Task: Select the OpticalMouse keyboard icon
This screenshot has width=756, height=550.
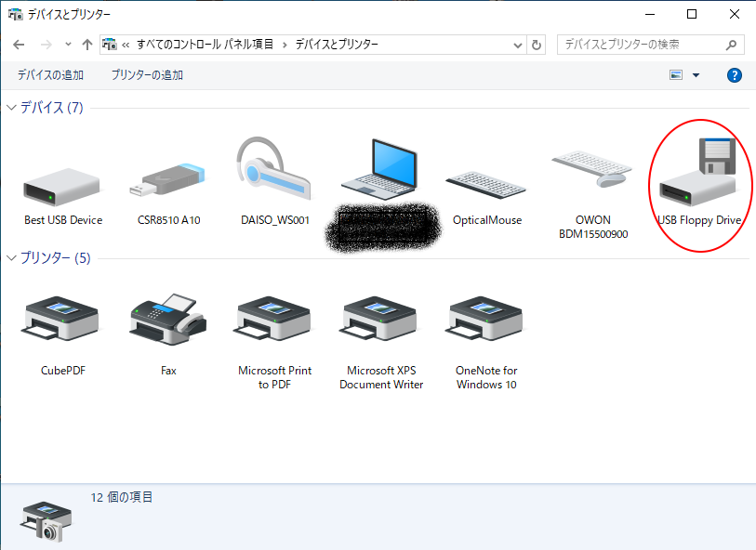Action: point(486,185)
